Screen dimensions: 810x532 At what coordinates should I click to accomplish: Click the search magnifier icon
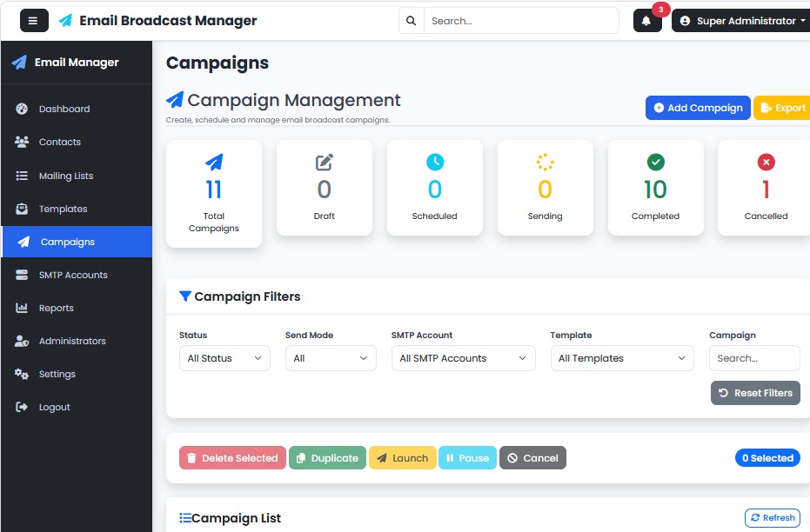[x=412, y=21]
